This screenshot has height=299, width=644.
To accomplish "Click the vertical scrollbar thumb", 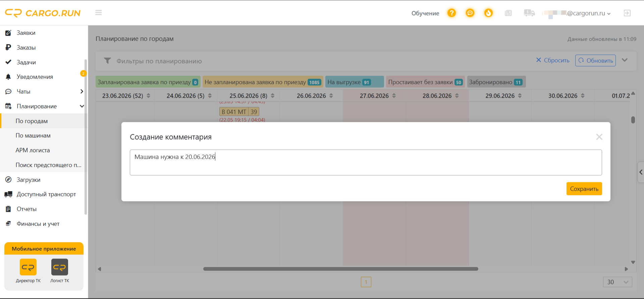I will pos(633,120).
